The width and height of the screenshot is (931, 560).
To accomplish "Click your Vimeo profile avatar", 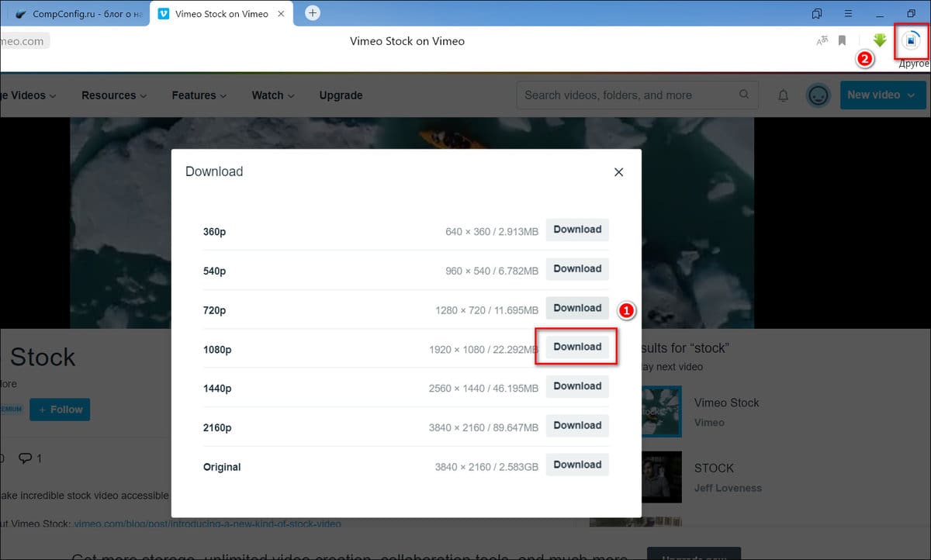I will 819,95.
